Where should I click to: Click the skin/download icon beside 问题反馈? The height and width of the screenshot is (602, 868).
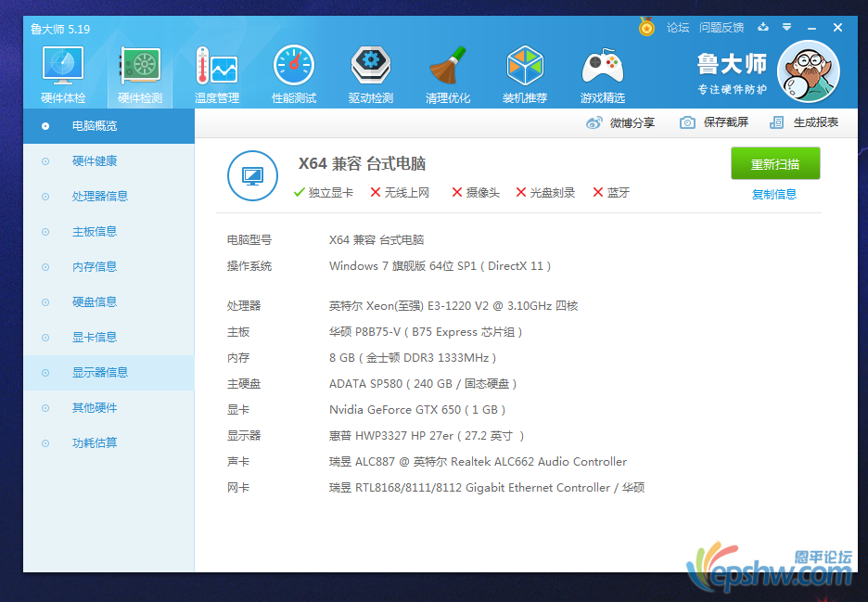pyautogui.click(x=763, y=27)
